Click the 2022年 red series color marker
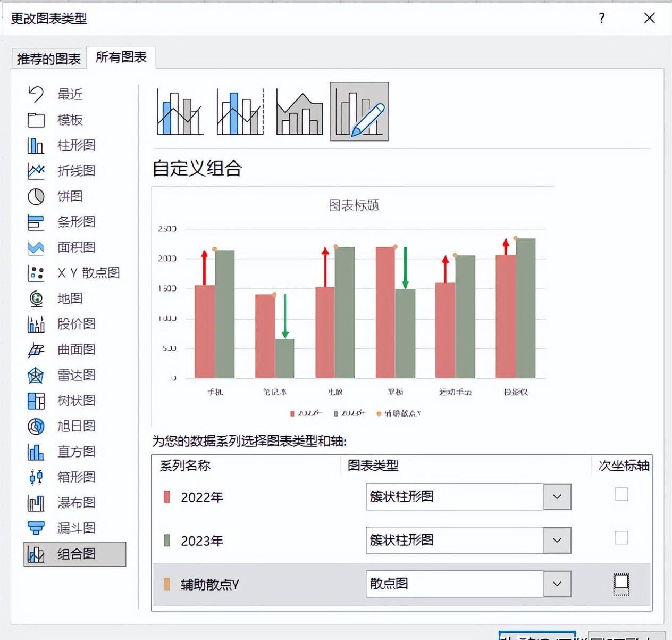 [166, 497]
